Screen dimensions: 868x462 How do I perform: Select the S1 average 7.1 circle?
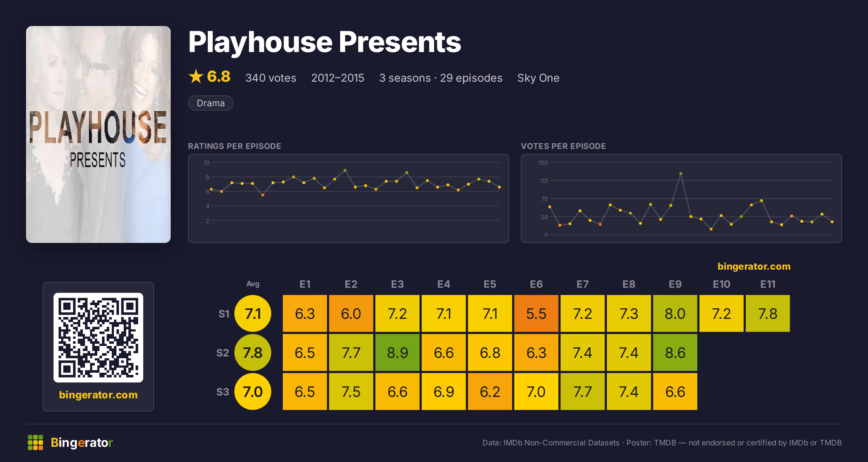(x=253, y=313)
